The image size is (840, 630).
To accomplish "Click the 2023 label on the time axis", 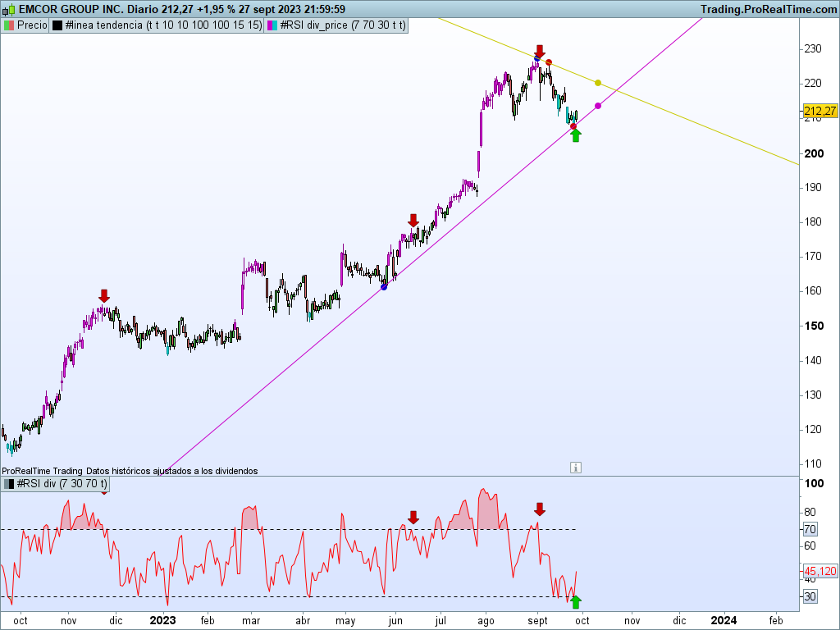I will click(163, 620).
